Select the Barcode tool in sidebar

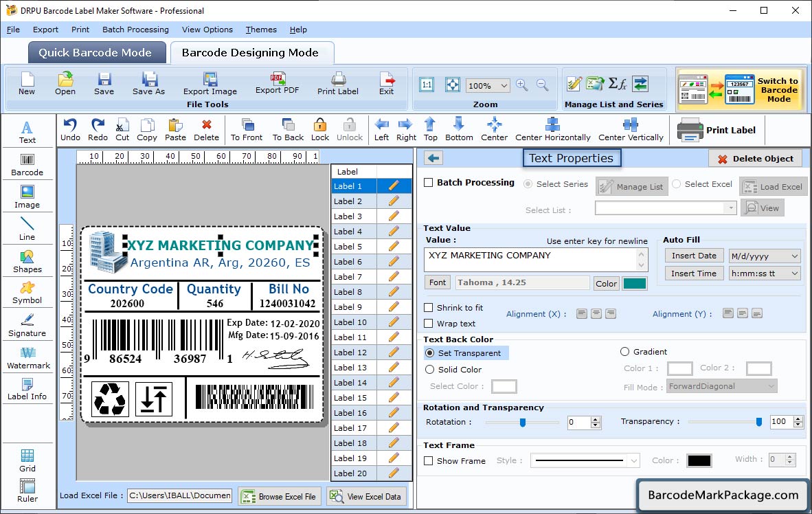click(x=27, y=165)
